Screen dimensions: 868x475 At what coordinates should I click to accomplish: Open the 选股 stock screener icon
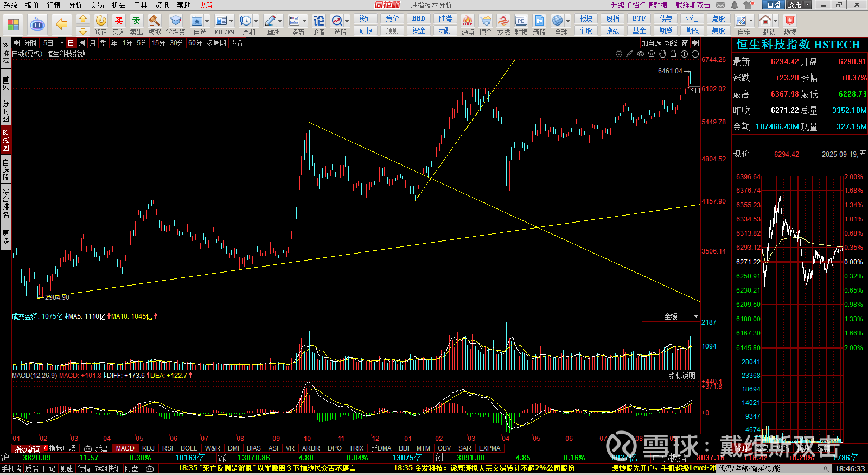[x=337, y=21]
